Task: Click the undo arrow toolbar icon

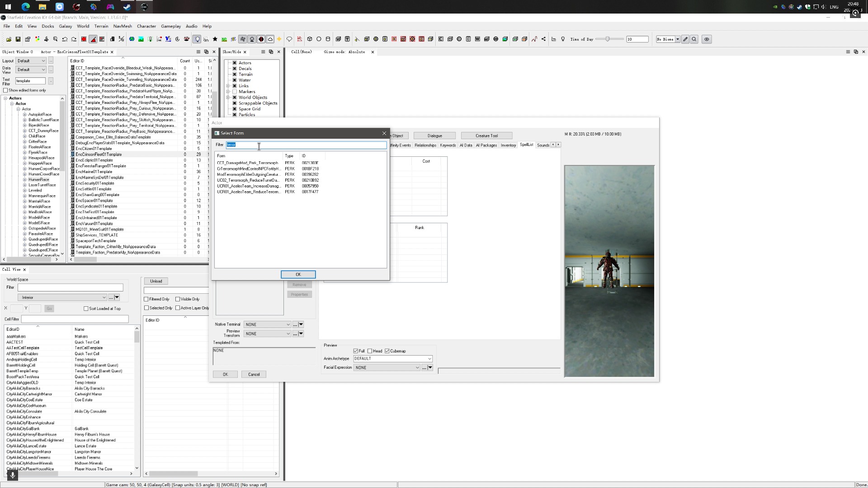Action: 65,39
